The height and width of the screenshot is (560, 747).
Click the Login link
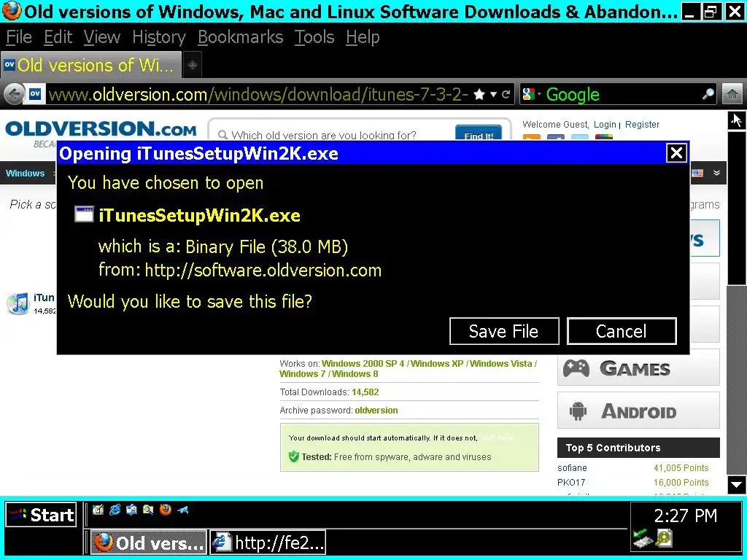coord(605,124)
